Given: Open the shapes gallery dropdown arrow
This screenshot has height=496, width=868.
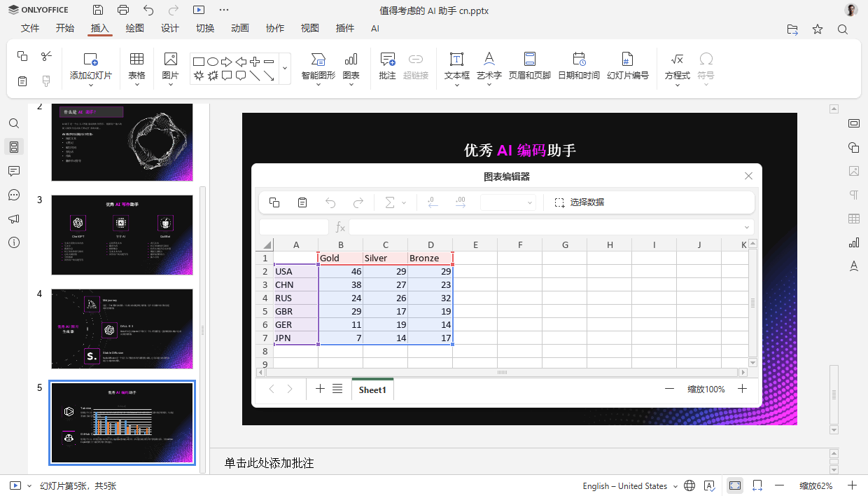Looking at the screenshot, I should pyautogui.click(x=285, y=68).
